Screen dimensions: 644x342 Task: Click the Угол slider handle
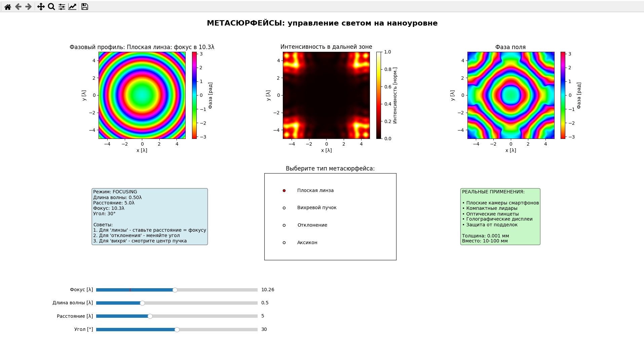177,330
